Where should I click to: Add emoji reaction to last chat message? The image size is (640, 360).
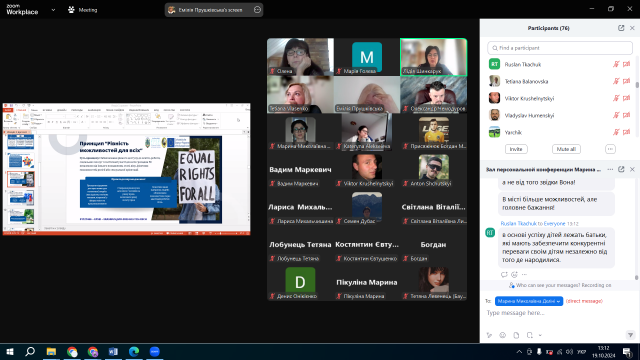click(x=514, y=275)
